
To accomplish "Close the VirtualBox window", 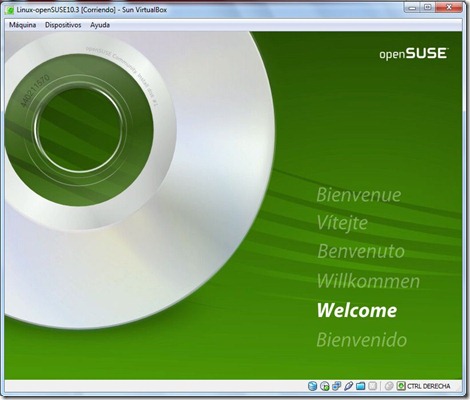I will pyautogui.click(x=449, y=7).
